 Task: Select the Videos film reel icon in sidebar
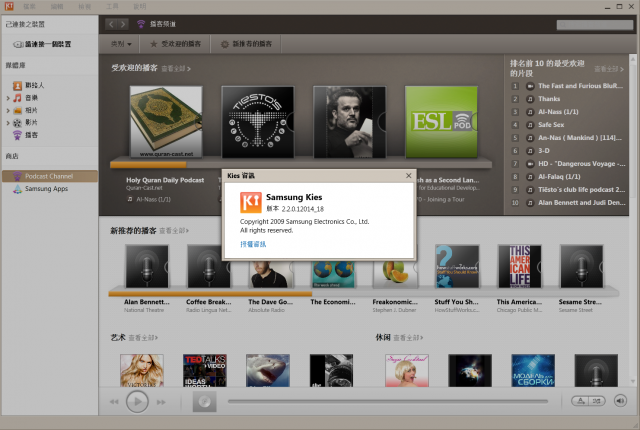coord(17,122)
